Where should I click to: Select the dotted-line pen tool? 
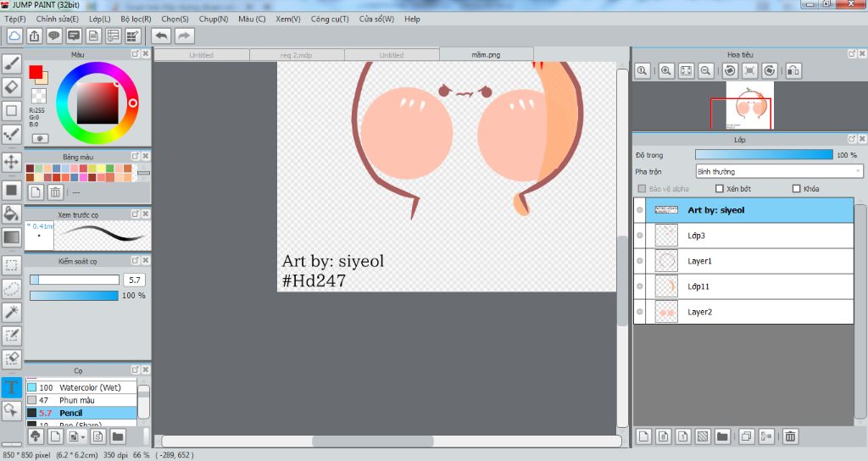point(12,134)
